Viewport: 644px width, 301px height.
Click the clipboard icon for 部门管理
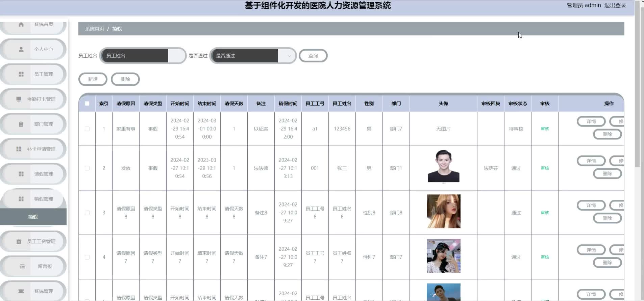tap(21, 124)
